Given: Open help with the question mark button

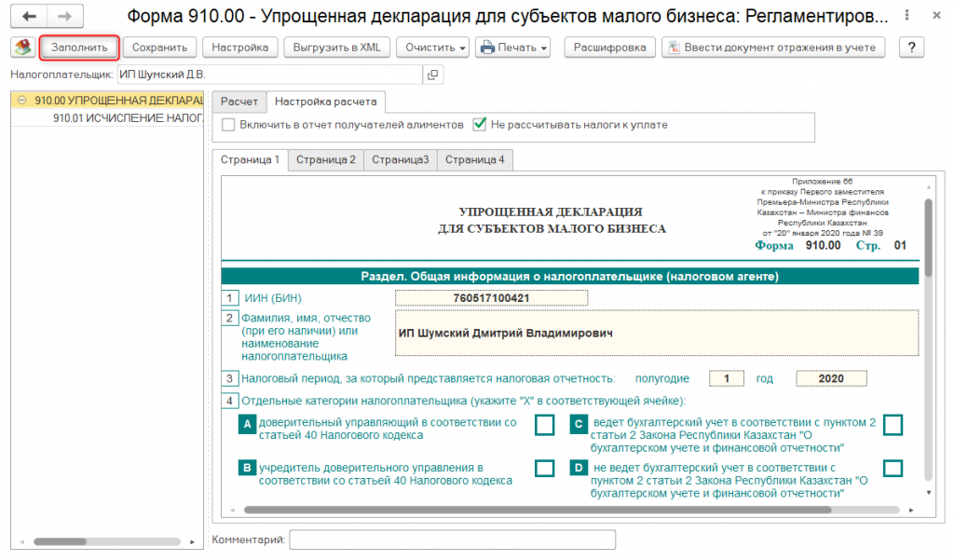Looking at the screenshot, I should (914, 48).
